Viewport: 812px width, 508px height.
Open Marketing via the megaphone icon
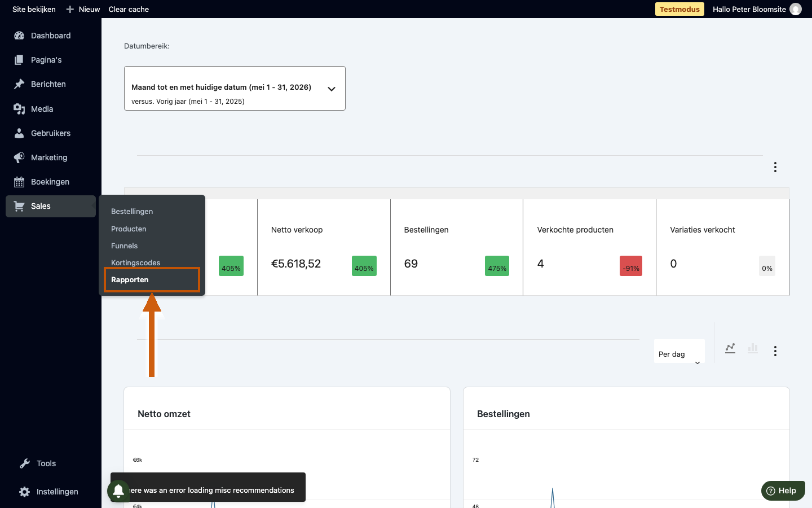pyautogui.click(x=19, y=157)
